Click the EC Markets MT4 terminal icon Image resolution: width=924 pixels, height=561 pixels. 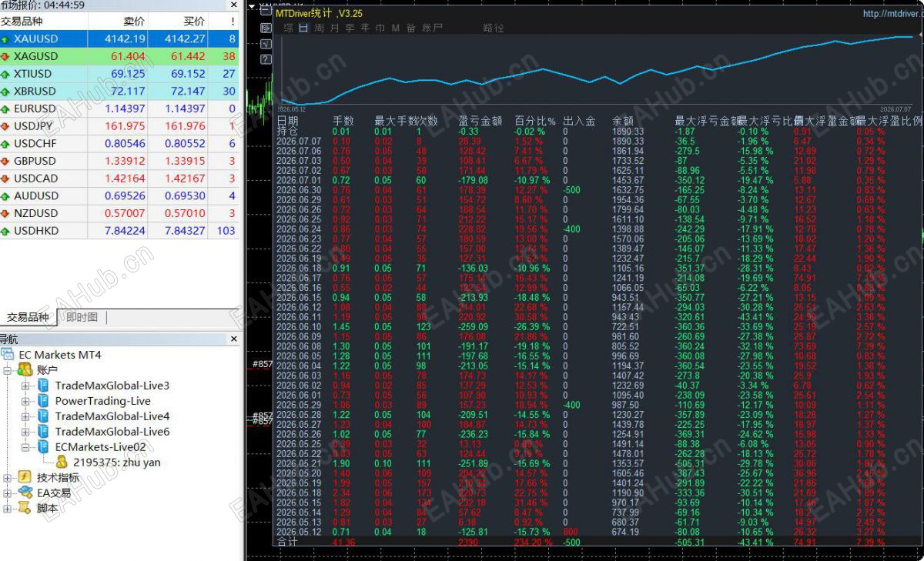click(x=8, y=355)
